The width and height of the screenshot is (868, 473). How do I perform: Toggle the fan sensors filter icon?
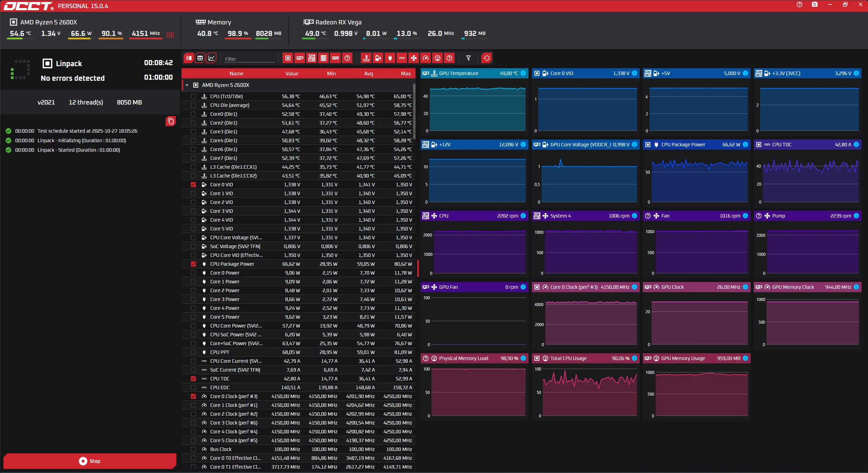pos(413,58)
